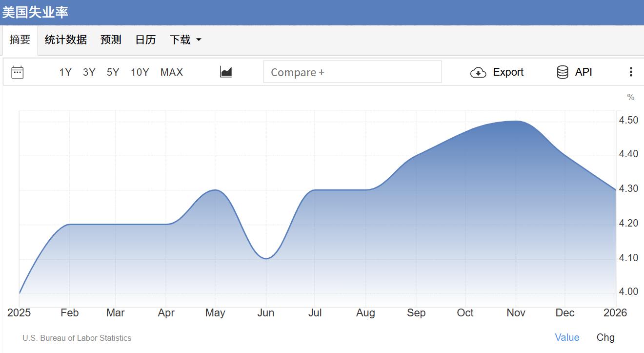
Task: Display MAX time range
Action: (172, 72)
